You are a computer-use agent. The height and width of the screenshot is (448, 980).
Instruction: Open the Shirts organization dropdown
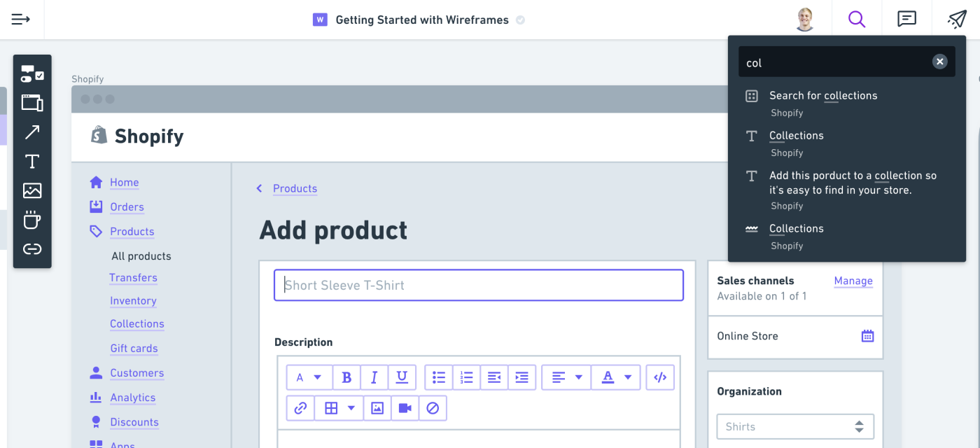(x=795, y=426)
